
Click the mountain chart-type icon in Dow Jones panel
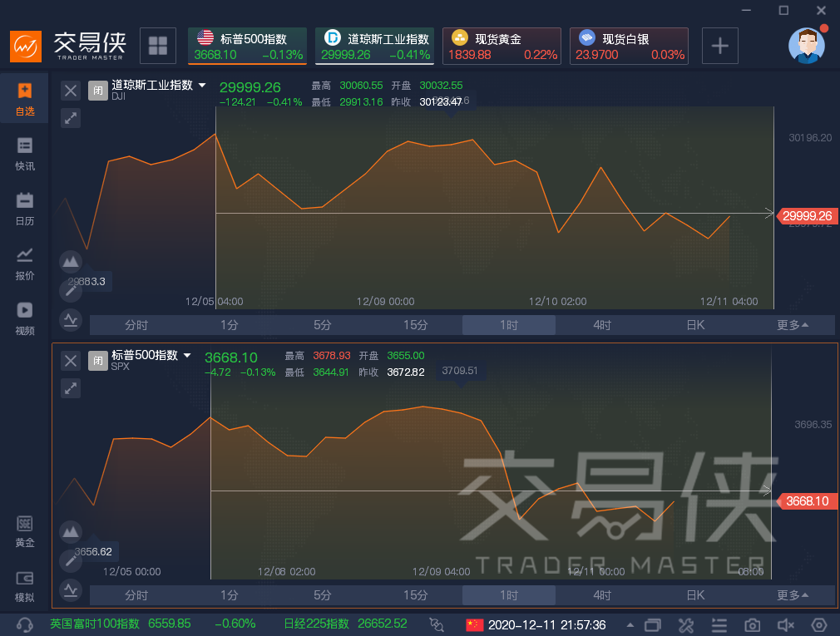(x=71, y=262)
